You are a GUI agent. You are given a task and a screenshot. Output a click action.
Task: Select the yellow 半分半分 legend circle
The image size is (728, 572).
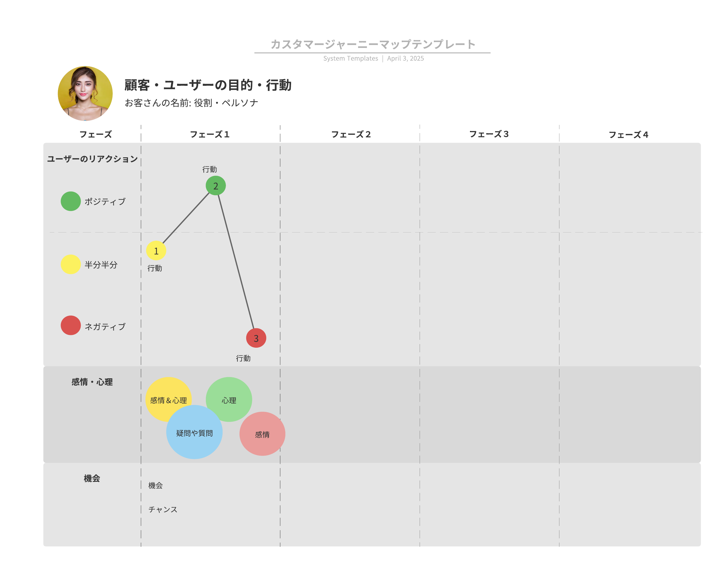tap(71, 264)
